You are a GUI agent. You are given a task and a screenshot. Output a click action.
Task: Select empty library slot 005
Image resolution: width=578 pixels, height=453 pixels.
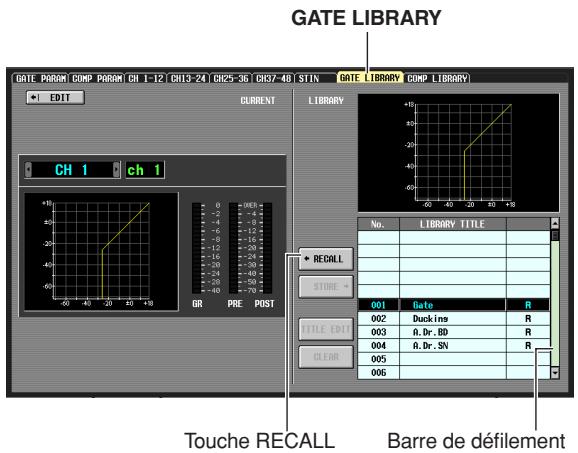click(453, 359)
